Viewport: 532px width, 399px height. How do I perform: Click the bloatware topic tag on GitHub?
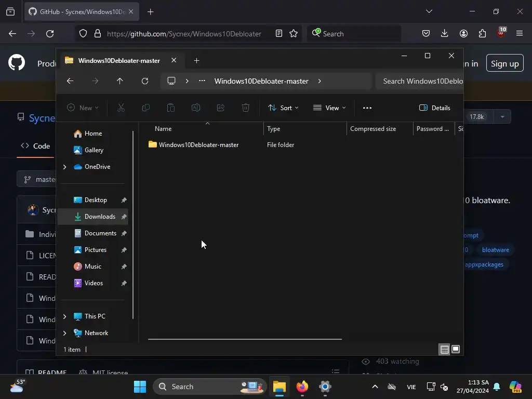coord(495,250)
